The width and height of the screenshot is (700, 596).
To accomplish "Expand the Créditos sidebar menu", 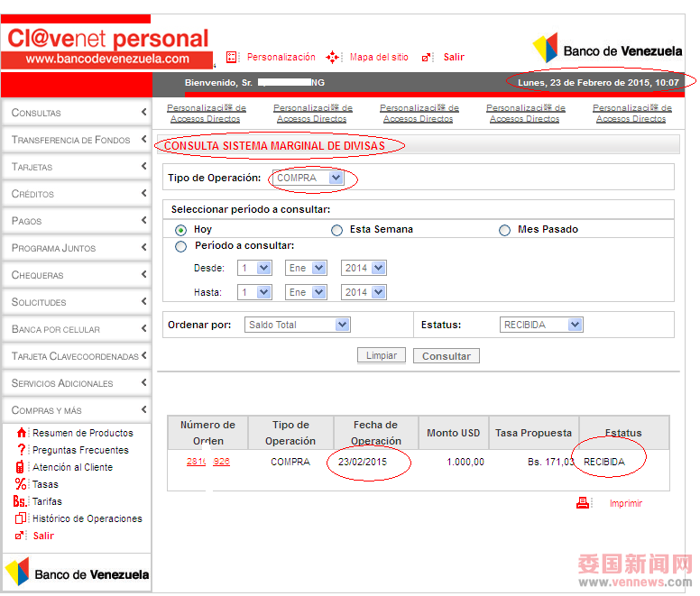I will coord(77,194).
